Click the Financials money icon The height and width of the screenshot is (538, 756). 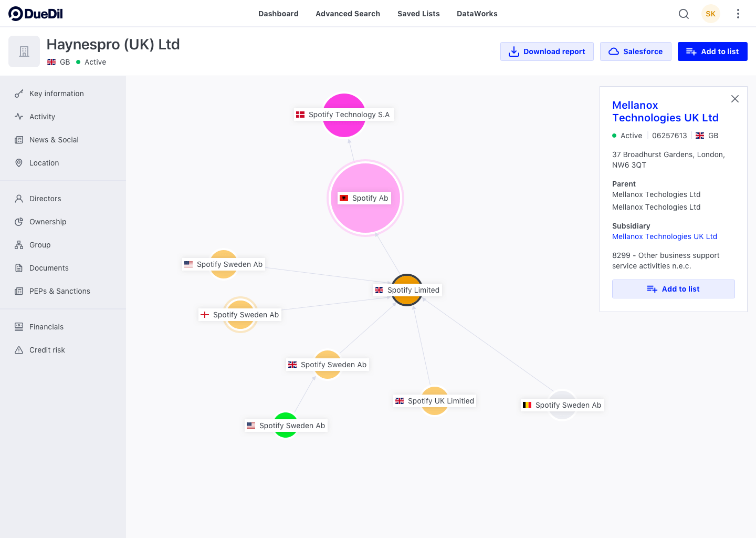(19, 327)
